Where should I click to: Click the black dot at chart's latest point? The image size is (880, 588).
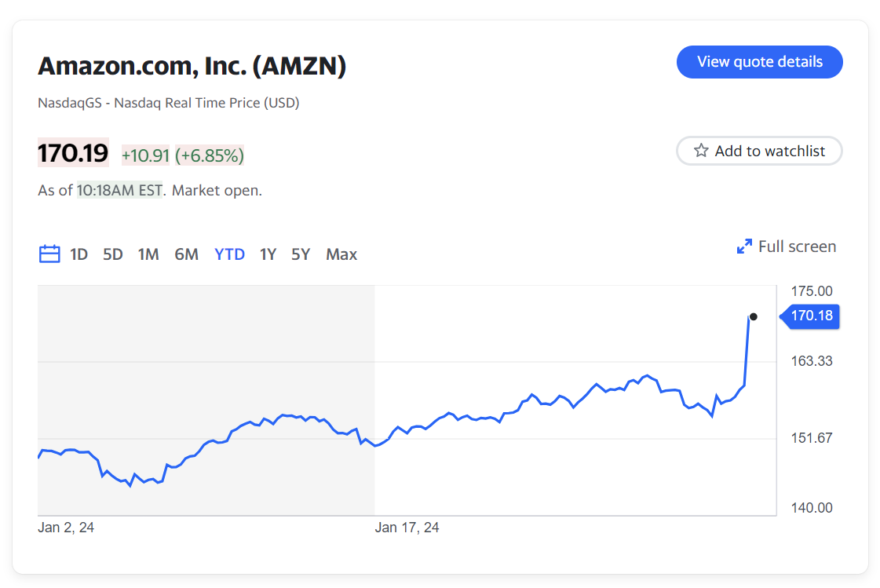tap(754, 316)
